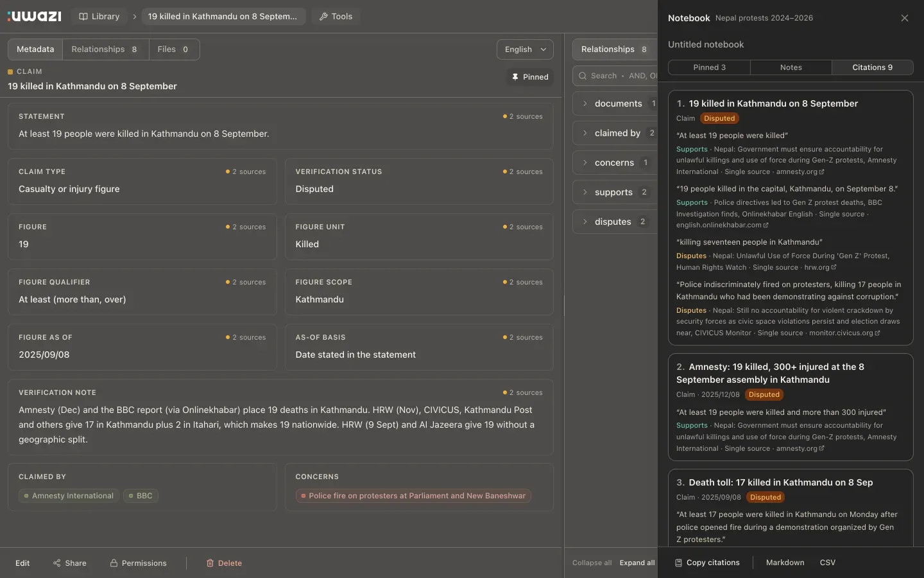Select the Citations 9 notebook tab
924x578 pixels.
click(872, 67)
